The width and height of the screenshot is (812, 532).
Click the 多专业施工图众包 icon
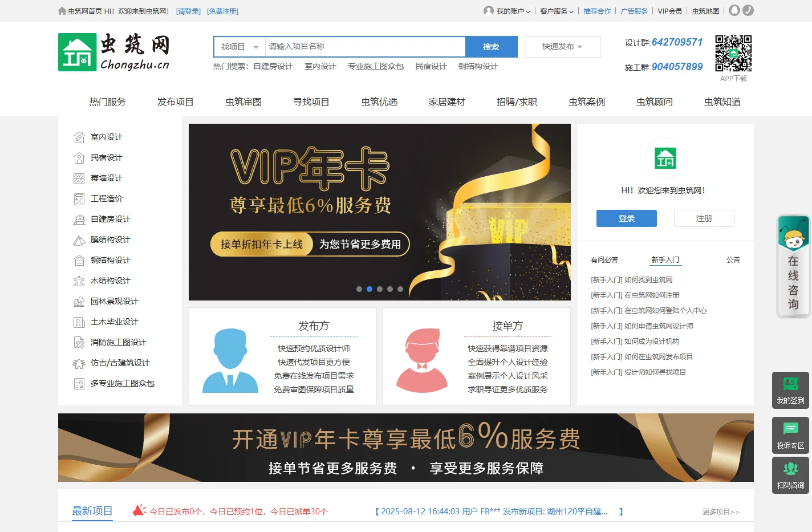79,384
